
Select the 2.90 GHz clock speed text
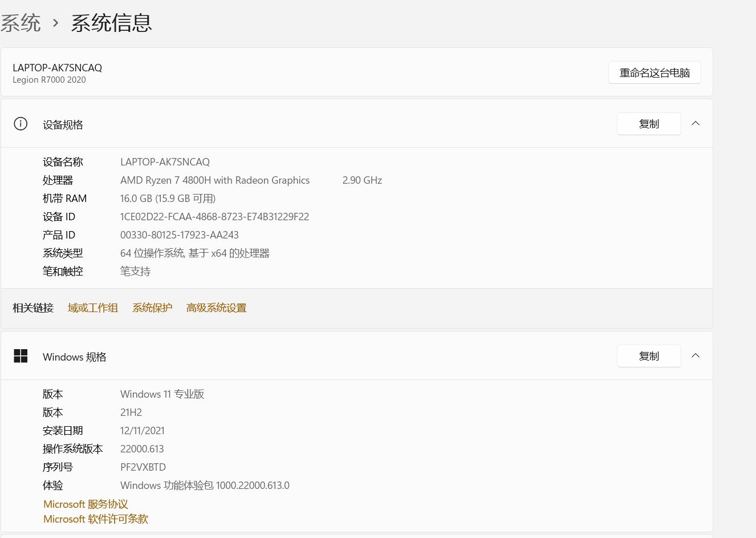point(362,180)
